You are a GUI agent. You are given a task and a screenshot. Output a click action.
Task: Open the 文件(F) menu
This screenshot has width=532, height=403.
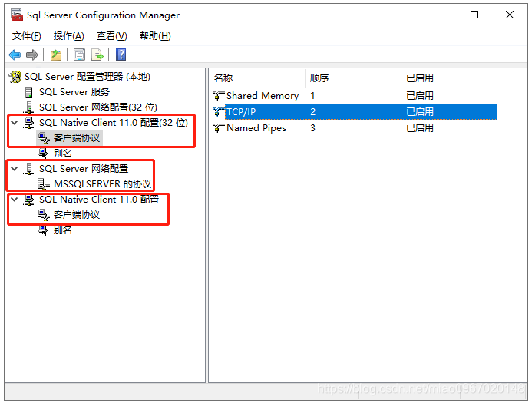pos(26,36)
